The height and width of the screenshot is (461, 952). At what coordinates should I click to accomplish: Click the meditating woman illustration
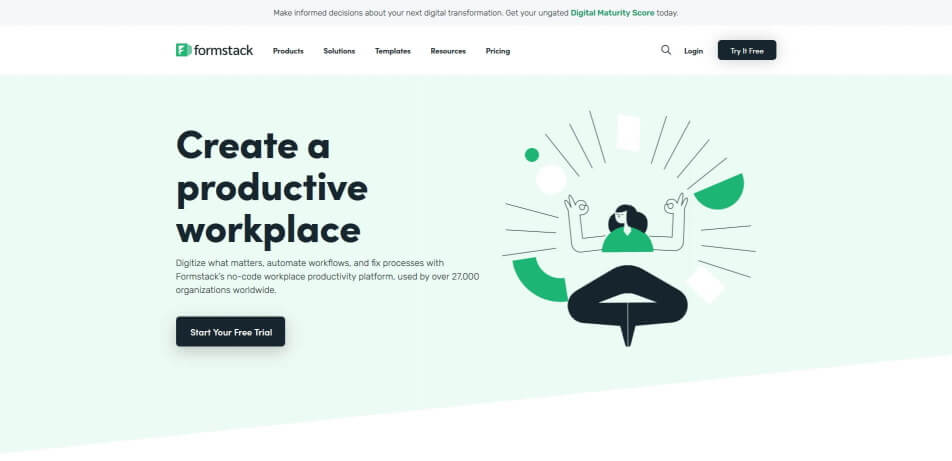[628, 229]
